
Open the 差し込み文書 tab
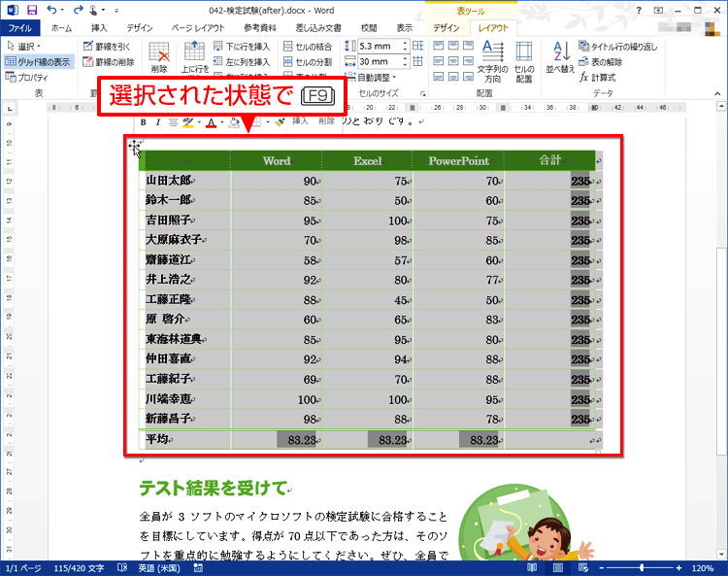coord(318,28)
